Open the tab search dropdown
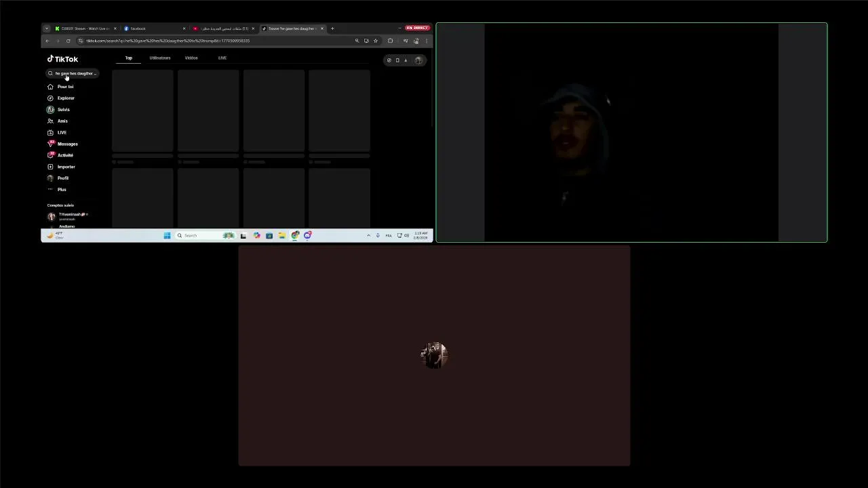 pyautogui.click(x=46, y=28)
